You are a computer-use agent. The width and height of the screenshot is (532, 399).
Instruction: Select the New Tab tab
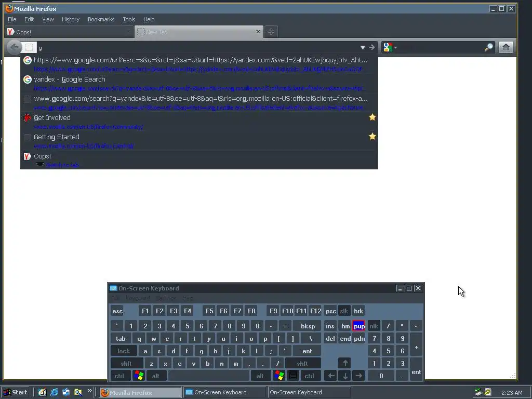pyautogui.click(x=199, y=32)
